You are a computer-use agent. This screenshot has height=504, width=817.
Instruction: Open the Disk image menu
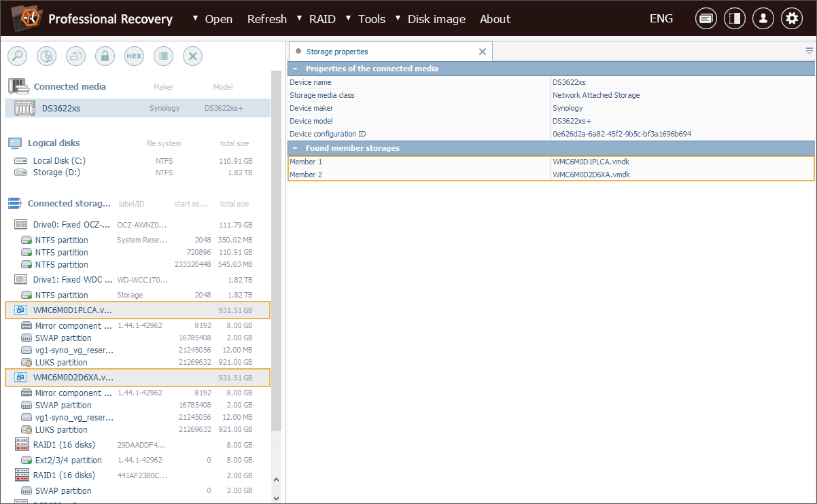pos(436,19)
